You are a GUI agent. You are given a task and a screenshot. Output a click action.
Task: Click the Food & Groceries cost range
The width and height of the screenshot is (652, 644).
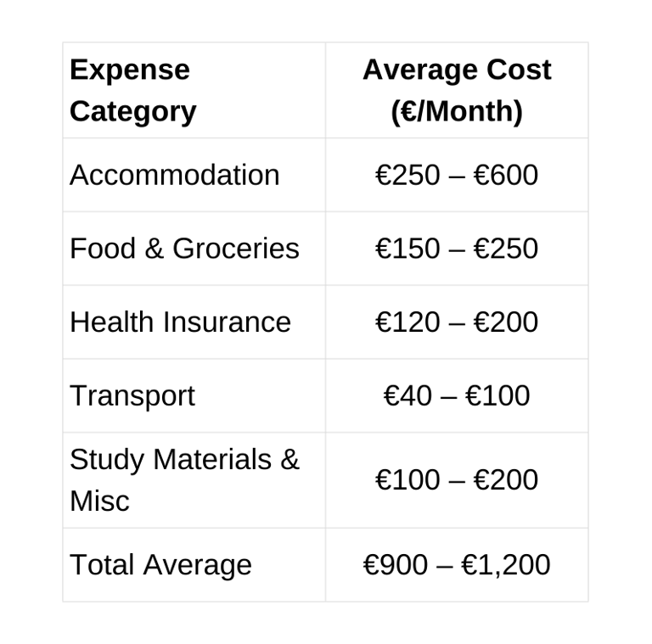point(457,249)
